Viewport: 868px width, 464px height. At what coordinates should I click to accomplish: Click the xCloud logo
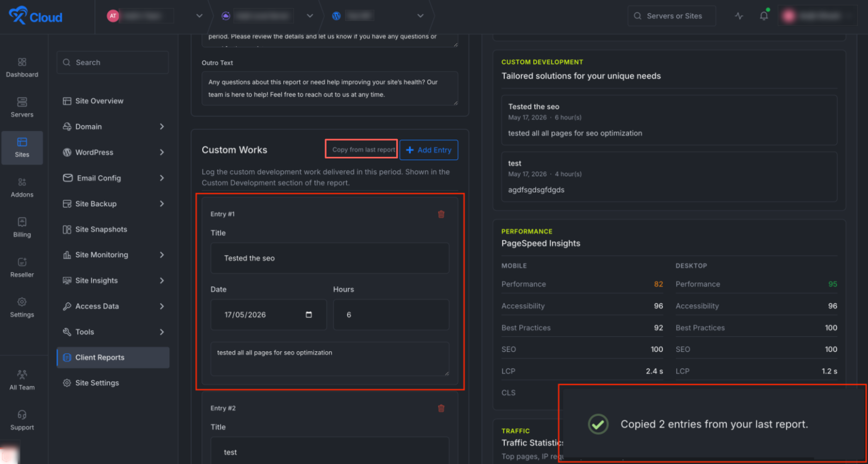[x=35, y=16]
